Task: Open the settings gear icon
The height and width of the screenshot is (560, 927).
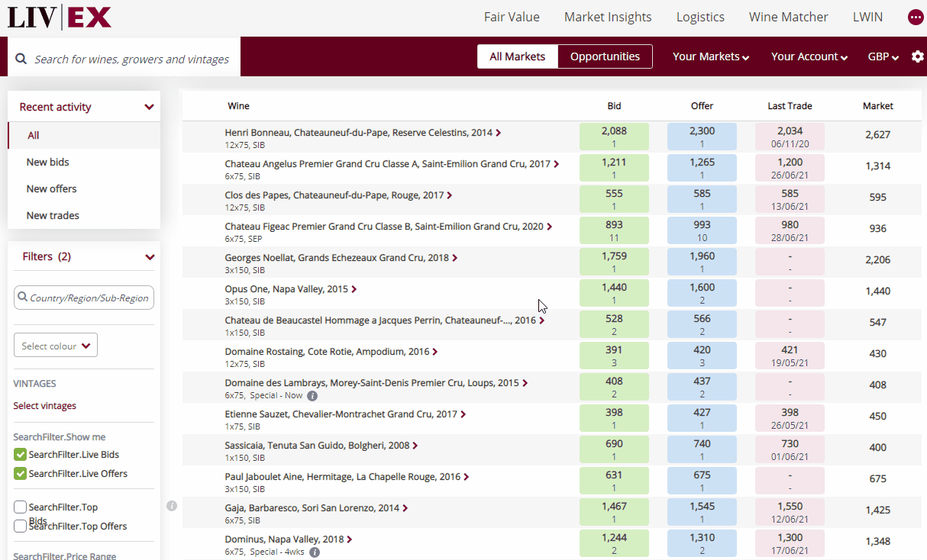Action: (x=918, y=56)
